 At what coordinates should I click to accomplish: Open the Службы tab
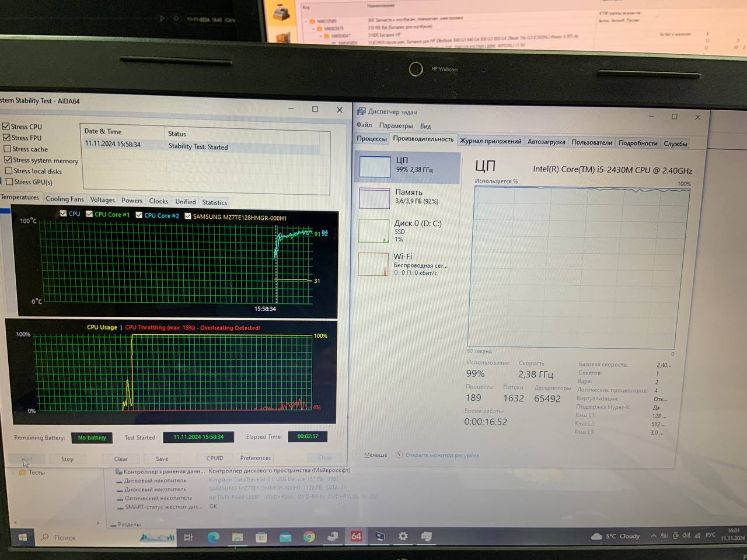point(675,143)
